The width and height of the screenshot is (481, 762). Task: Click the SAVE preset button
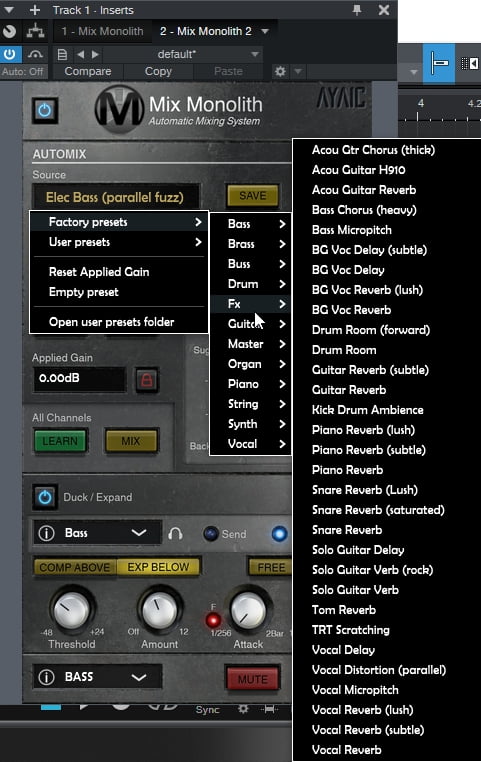point(253,196)
